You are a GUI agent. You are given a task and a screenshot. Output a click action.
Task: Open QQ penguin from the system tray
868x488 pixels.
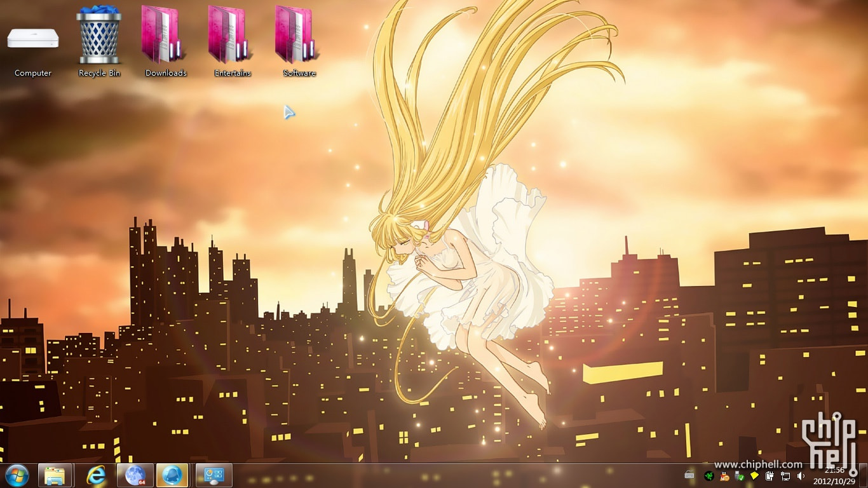(x=724, y=475)
